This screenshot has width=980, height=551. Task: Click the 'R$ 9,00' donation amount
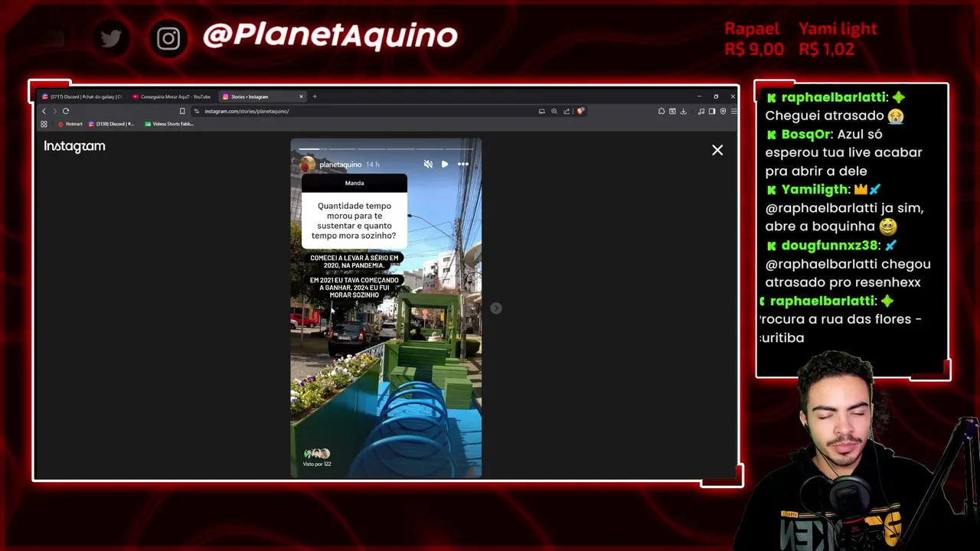[x=754, y=50]
